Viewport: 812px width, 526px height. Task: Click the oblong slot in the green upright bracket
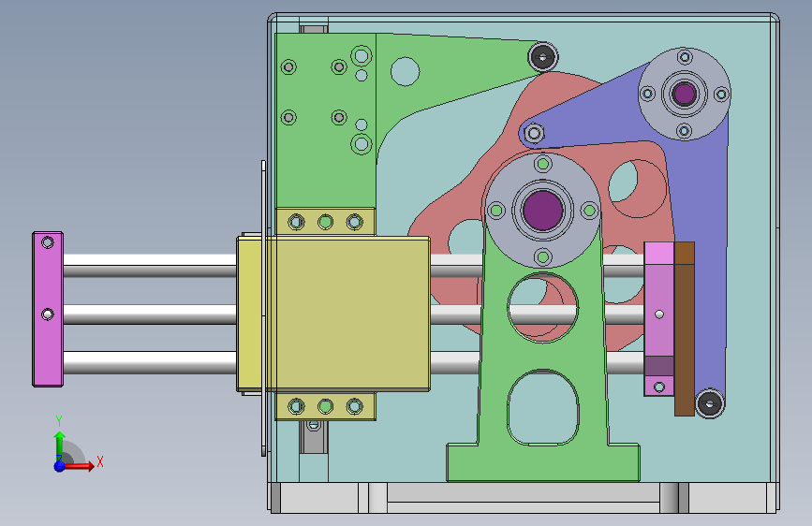[x=542, y=407]
